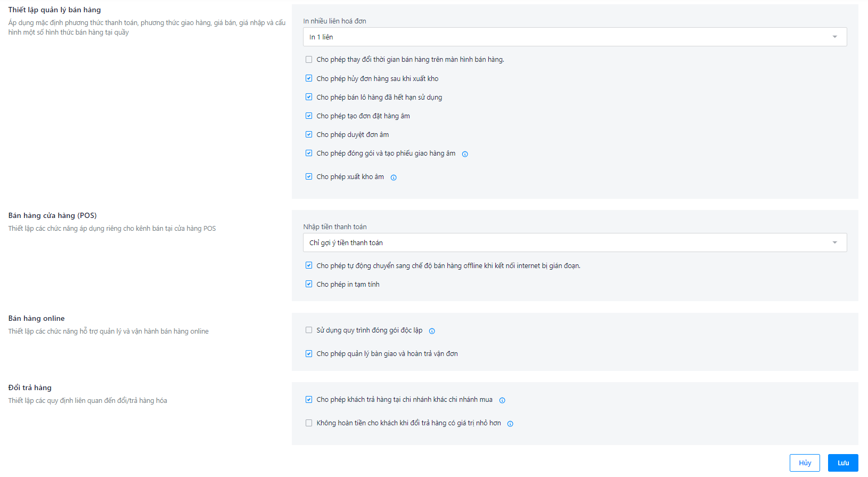Uncheck 'Cho phép hủy đơn hàng sau khi xuất kho'
Screen dimensions: 868x477
pyautogui.click(x=309, y=78)
